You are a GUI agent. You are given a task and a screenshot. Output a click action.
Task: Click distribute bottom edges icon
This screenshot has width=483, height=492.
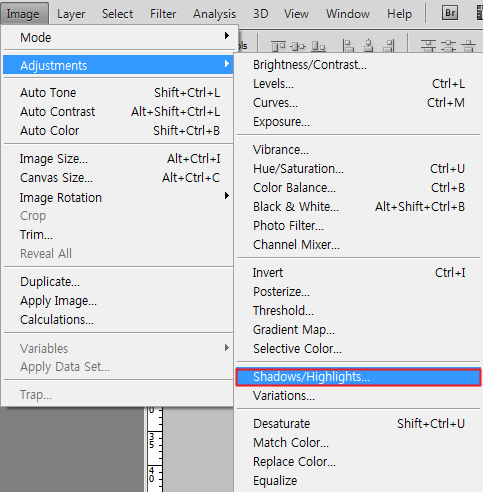[x=469, y=46]
